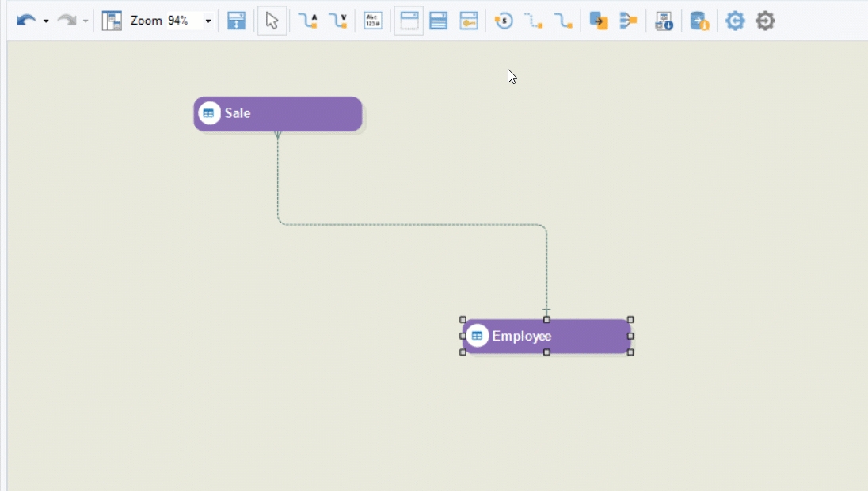Click the blue gear sync icon

point(735,21)
